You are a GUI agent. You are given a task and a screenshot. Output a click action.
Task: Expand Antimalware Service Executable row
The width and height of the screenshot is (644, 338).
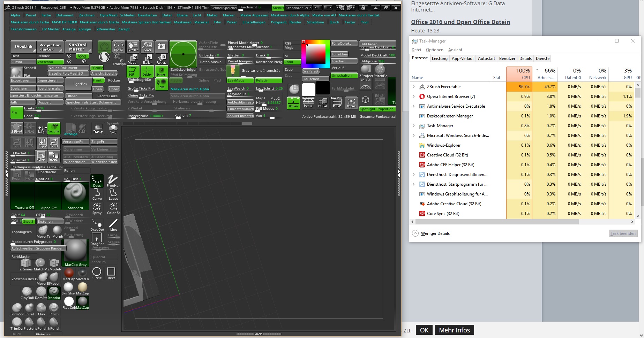[414, 106]
